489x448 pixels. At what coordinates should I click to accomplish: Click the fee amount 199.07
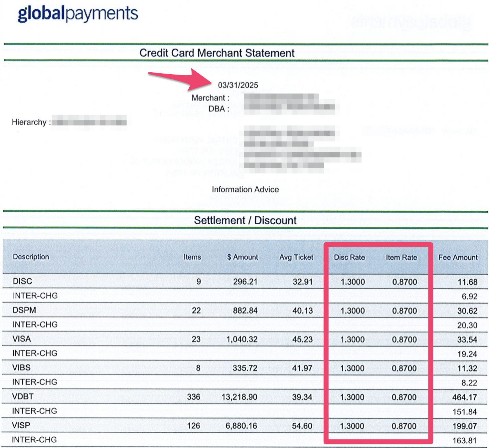[465, 426]
